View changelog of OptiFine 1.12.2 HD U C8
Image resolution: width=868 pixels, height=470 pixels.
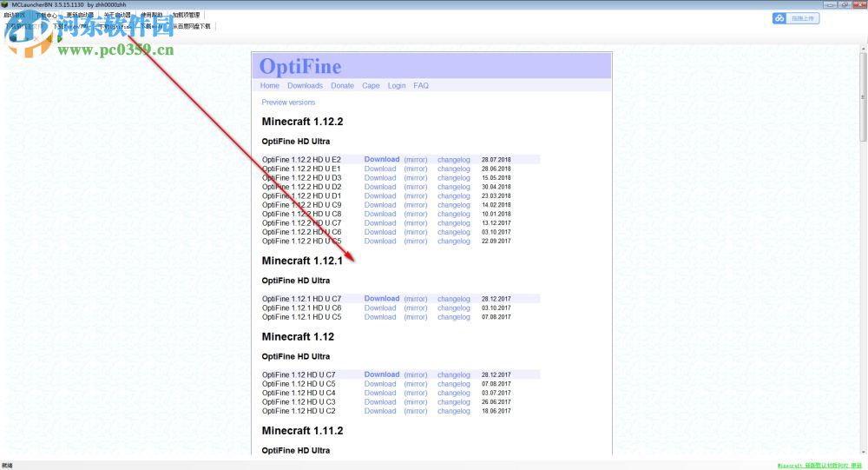453,214
